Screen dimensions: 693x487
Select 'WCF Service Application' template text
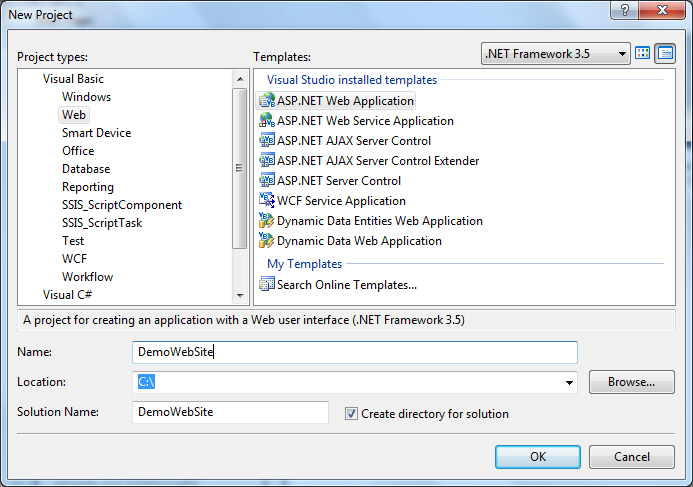pos(341,201)
